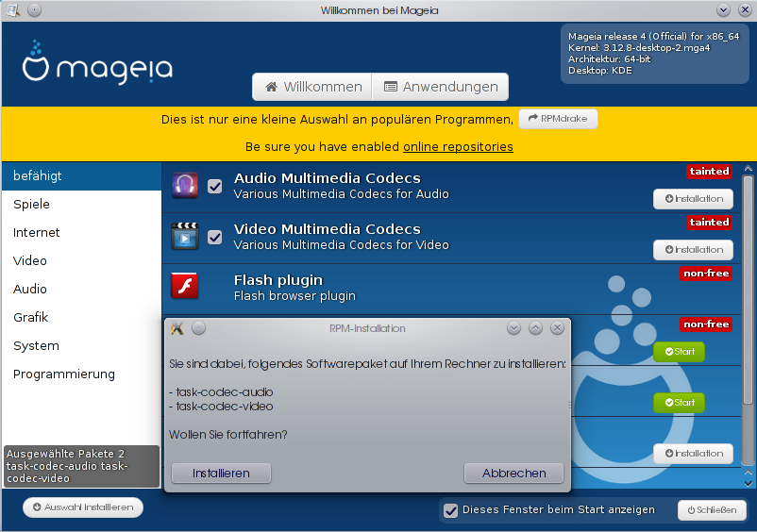
Task: Cancel with Abbrechen in RPM dialog
Action: (513, 474)
